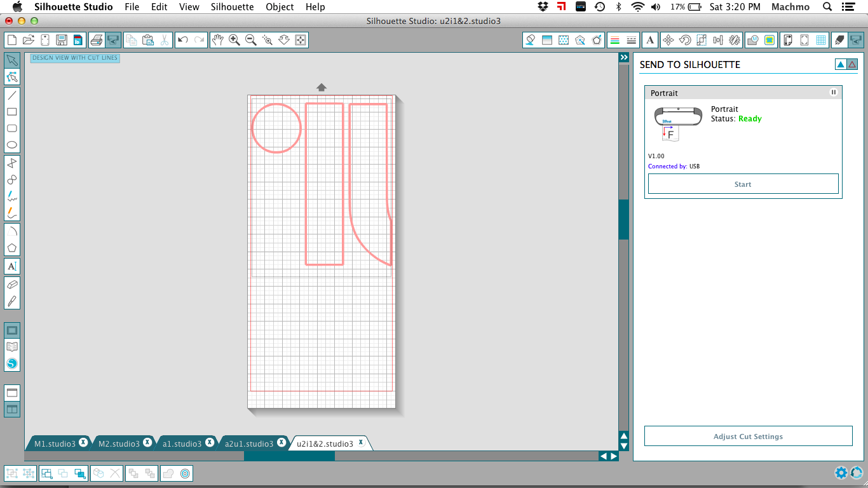Select the Pan hand tool
The width and height of the screenshot is (868, 488).
(x=218, y=40)
